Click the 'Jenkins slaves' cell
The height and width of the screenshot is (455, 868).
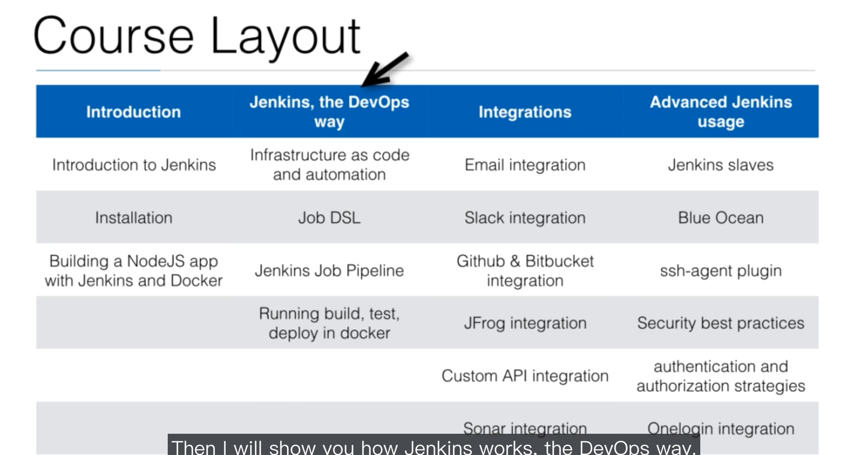(721, 165)
